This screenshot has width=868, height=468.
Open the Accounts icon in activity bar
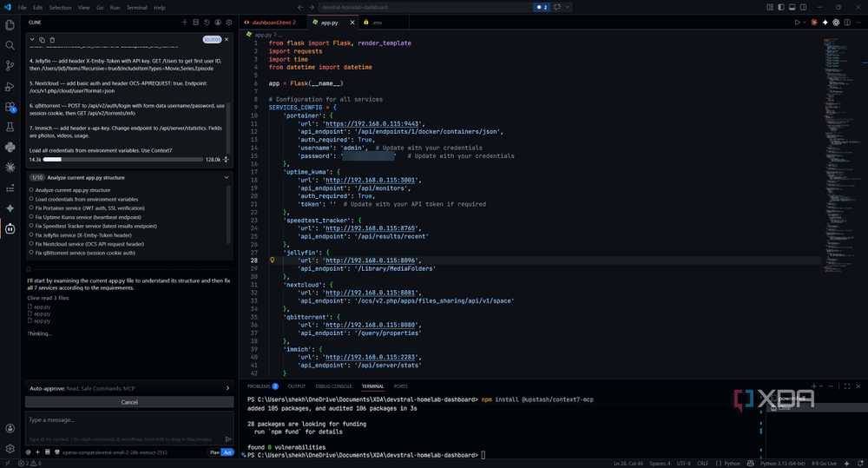(10, 428)
